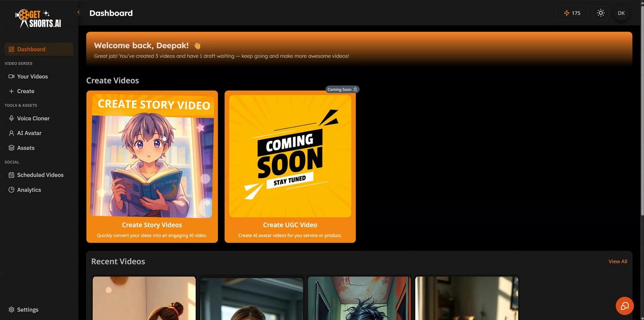This screenshot has width=644, height=320.
Task: Open the third recent video with dark-haired figure
Action: (359, 298)
